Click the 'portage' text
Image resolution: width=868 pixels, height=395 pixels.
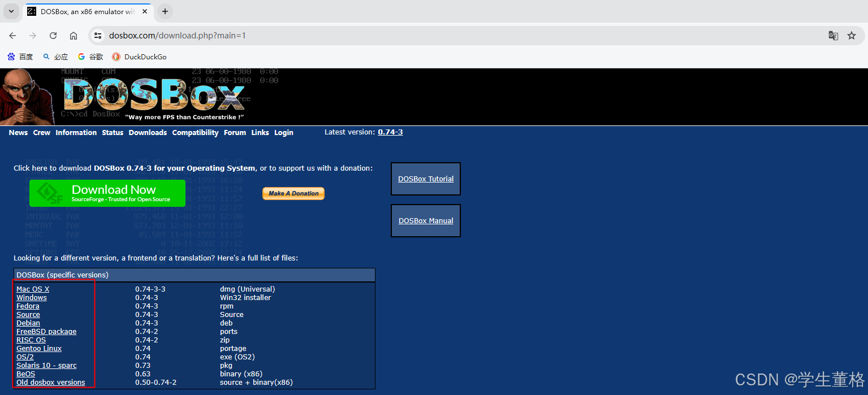[233, 348]
